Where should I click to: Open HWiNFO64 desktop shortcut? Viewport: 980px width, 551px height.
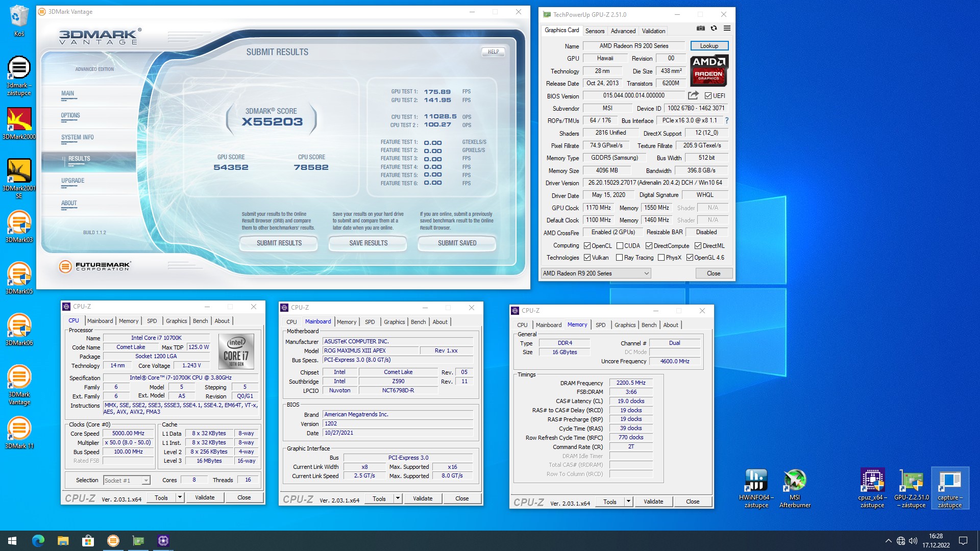click(x=756, y=488)
